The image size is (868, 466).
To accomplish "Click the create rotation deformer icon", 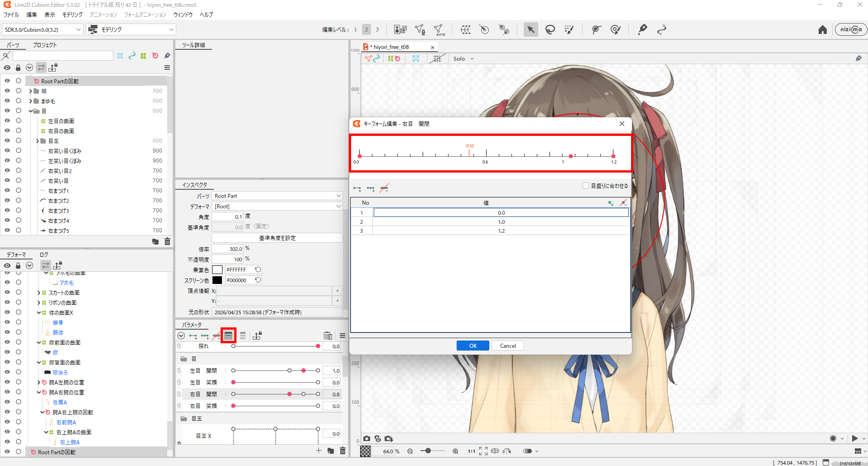I will coord(484,30).
